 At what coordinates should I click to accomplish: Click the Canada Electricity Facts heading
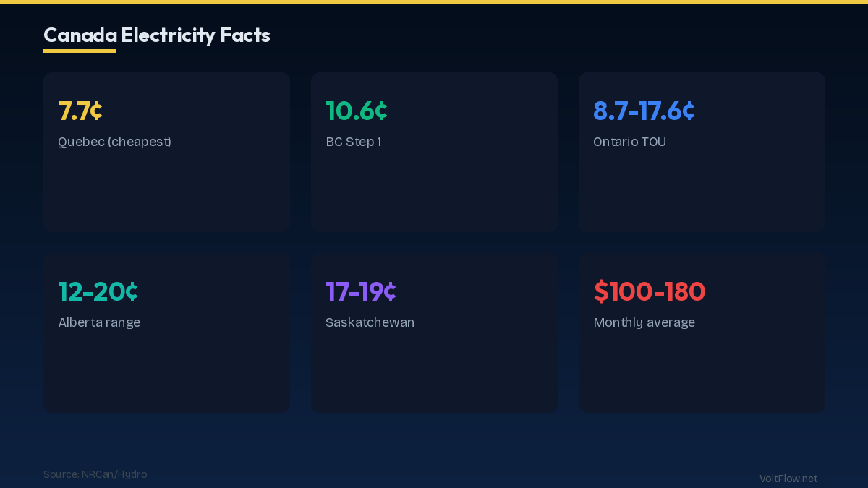156,35
